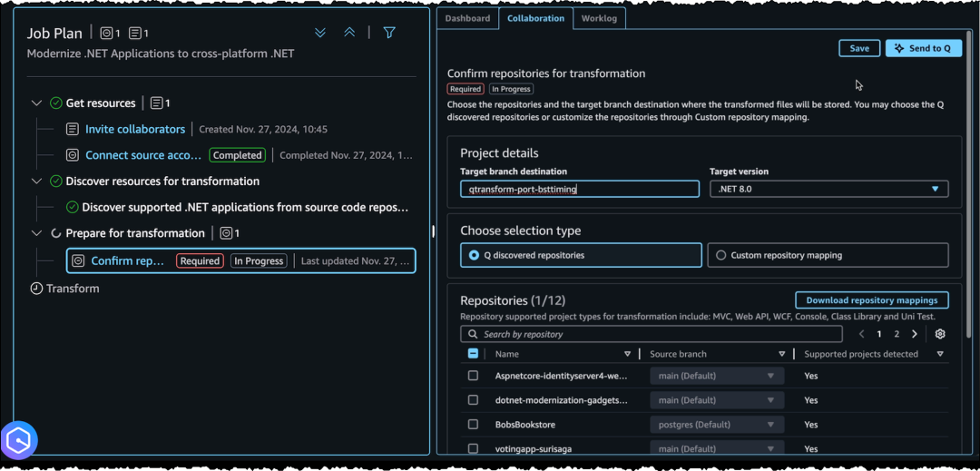Image resolution: width=980 pixels, height=471 pixels.
Task: Click Invite collaborators document icon
Action: (x=73, y=129)
